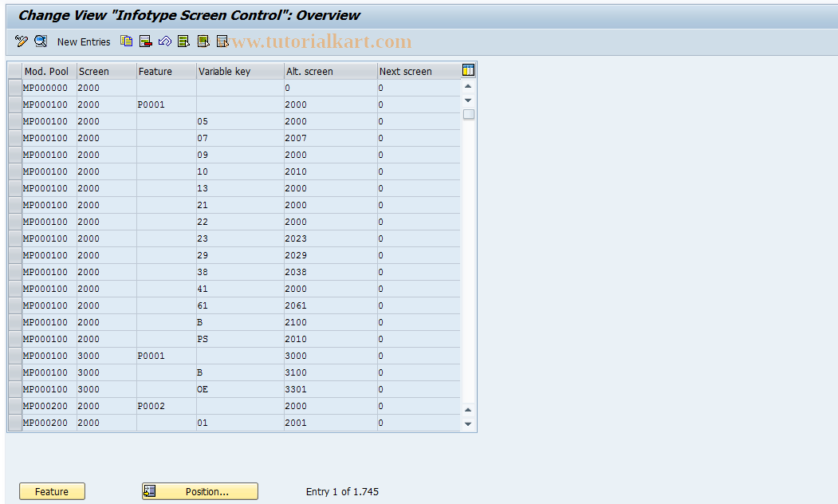Click select-all corner cell of table
Image resolution: width=838 pixels, height=504 pixels.
[15, 71]
